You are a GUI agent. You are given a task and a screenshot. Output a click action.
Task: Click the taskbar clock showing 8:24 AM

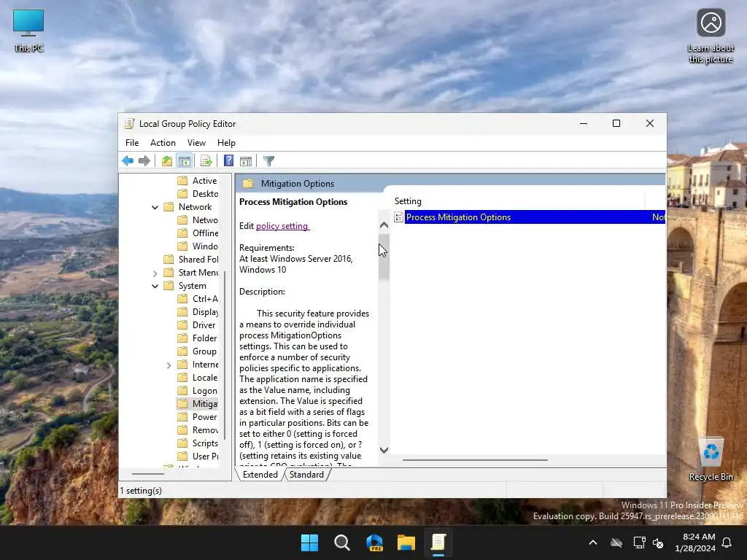(x=695, y=542)
